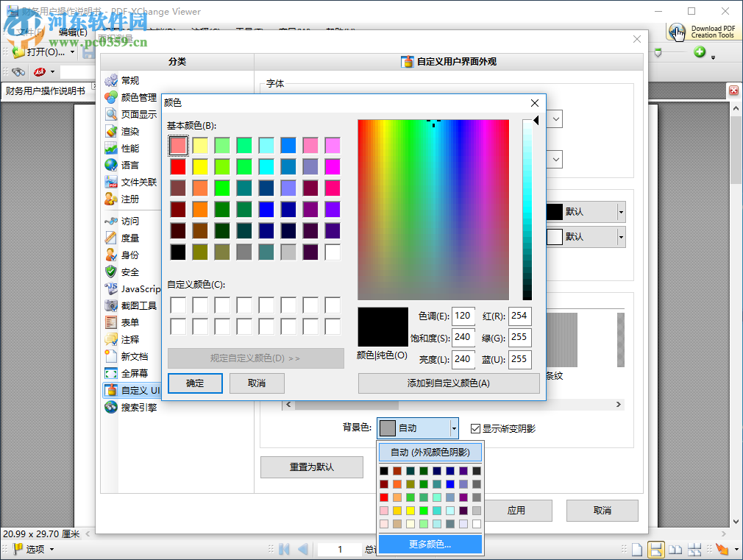Pick the red basic color swatch
This screenshot has height=560, width=743.
point(179,166)
